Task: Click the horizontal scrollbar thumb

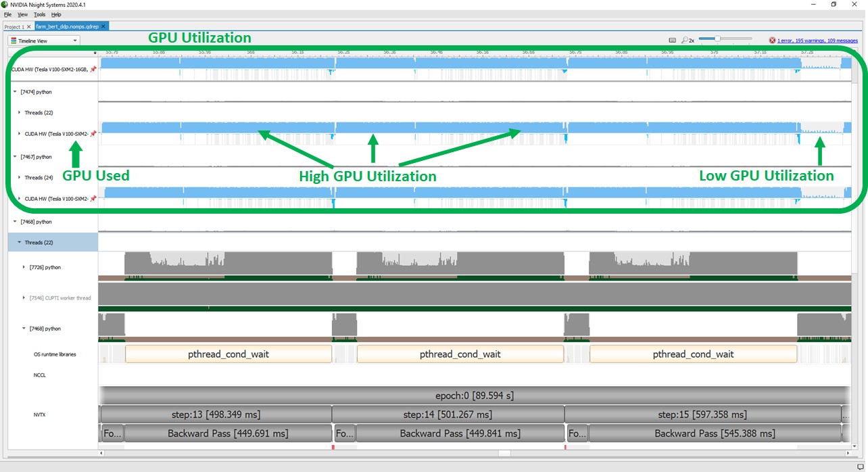Action: pos(504,453)
